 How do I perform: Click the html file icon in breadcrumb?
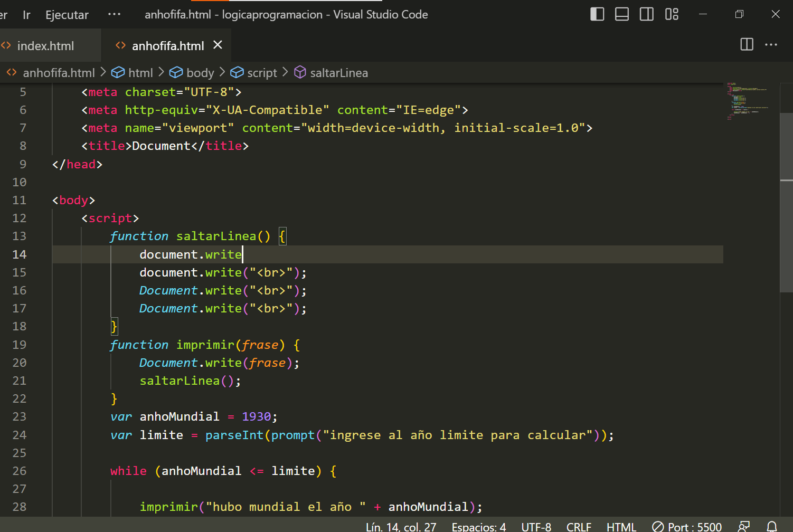12,72
